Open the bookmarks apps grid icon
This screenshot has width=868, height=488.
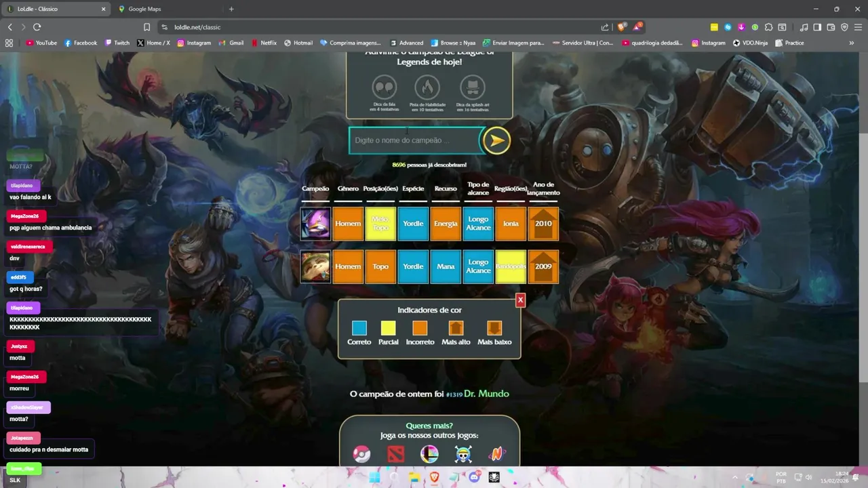point(9,43)
